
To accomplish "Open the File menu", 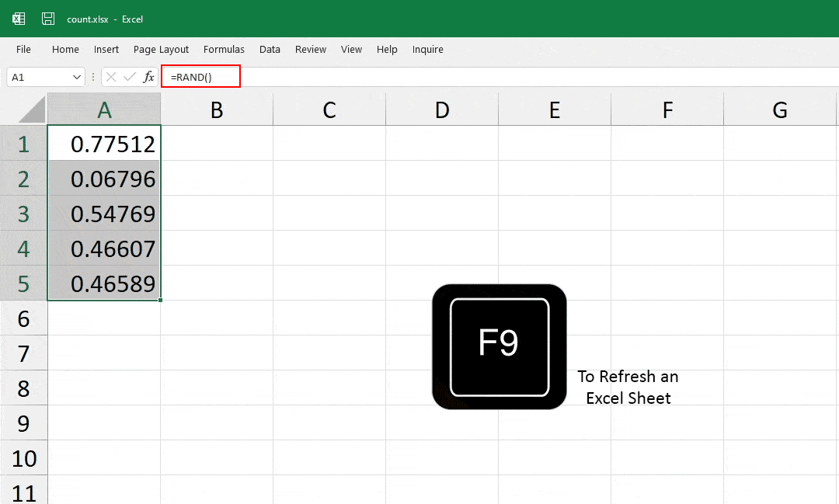I will tap(23, 49).
